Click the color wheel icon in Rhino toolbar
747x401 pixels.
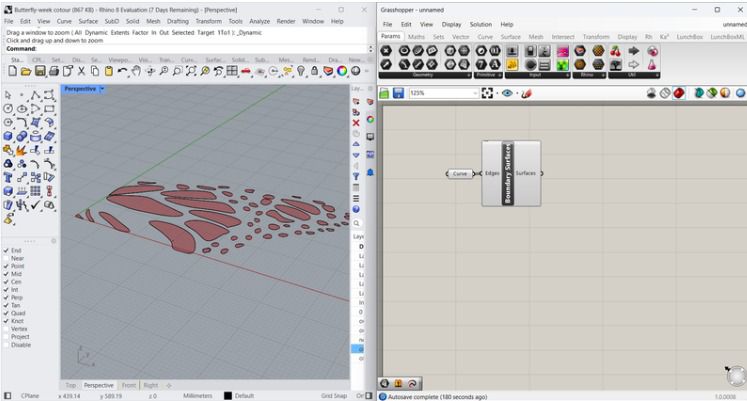click(x=342, y=71)
